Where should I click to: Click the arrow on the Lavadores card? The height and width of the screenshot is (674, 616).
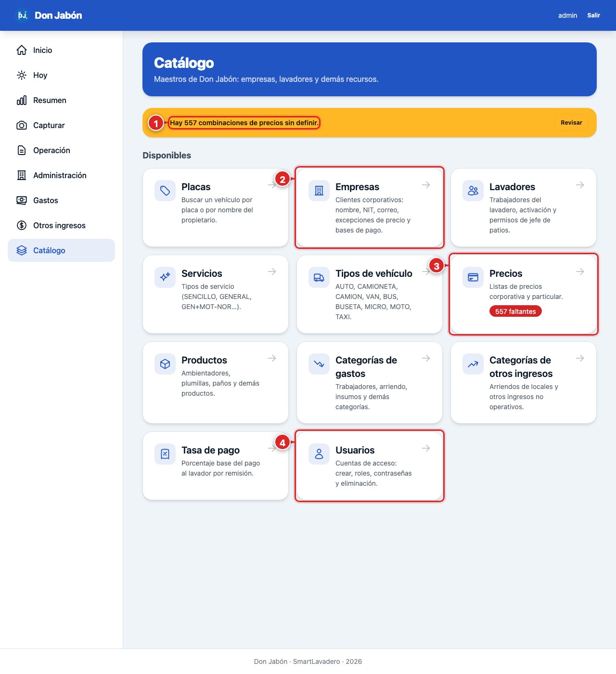tap(580, 185)
